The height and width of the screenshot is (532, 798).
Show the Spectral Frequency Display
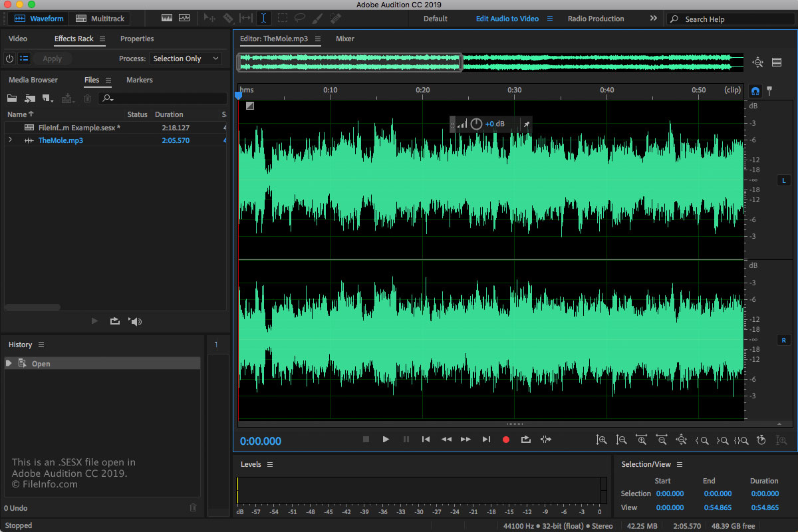click(x=166, y=18)
